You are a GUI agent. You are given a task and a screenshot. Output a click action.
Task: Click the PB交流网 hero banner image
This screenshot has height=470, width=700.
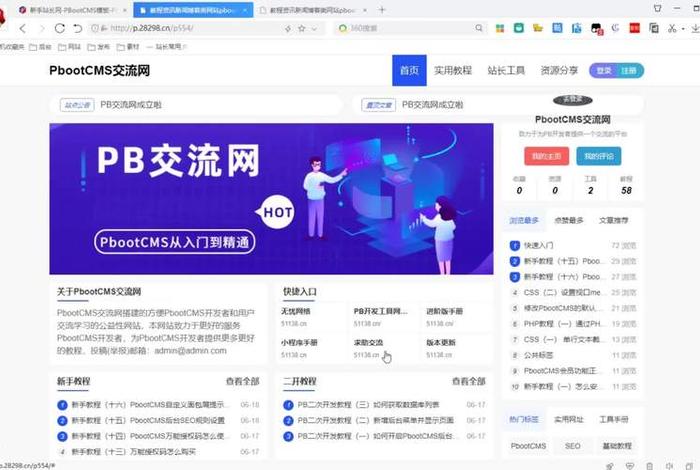click(x=271, y=199)
